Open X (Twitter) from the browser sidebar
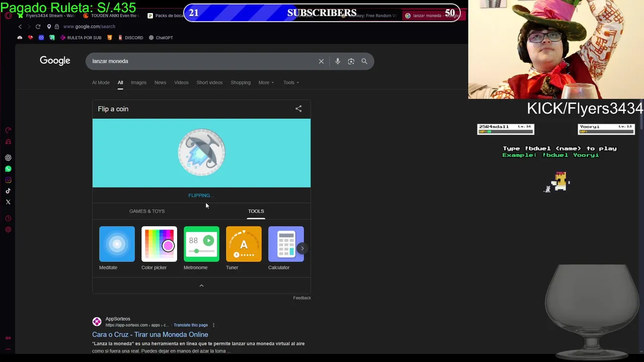This screenshot has height=362, width=644. point(8,202)
